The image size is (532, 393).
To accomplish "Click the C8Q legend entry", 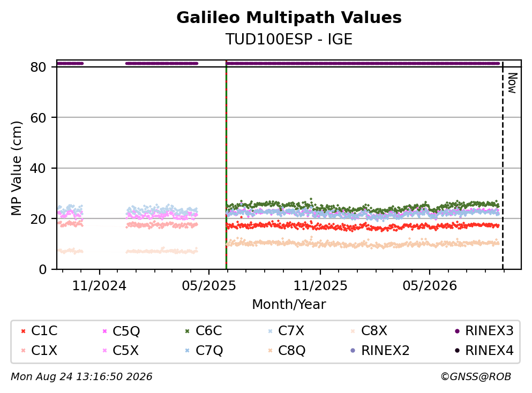I will (286, 351).
